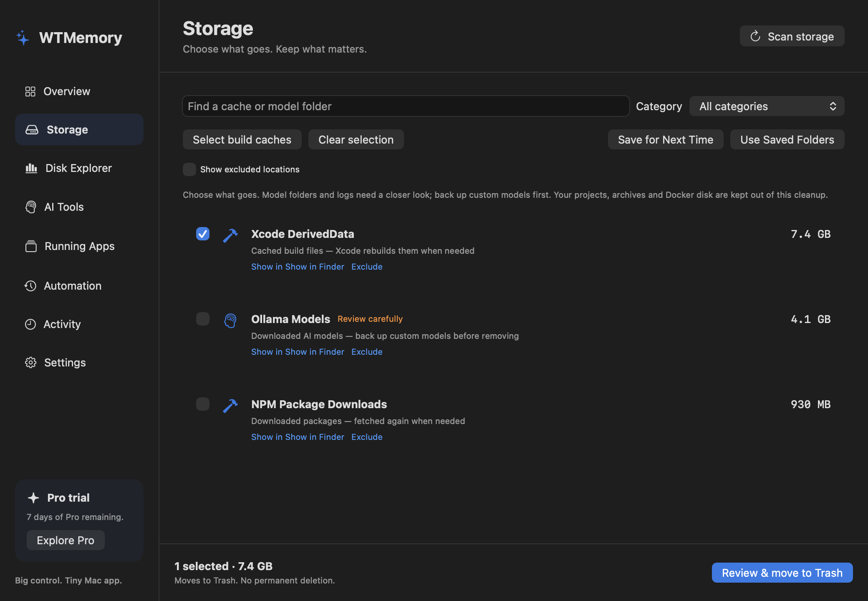Check the NPM Package Downloads checkbox
Image resolution: width=868 pixels, height=601 pixels.
[x=203, y=404]
